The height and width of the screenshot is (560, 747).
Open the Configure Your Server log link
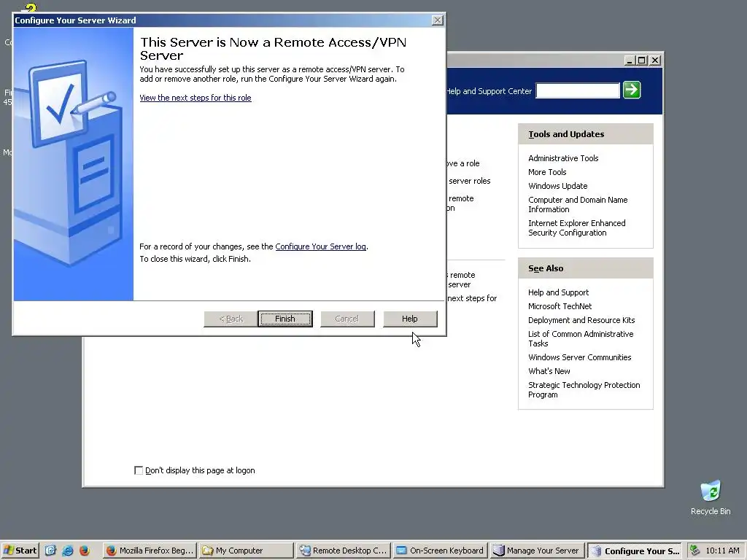[321, 246]
